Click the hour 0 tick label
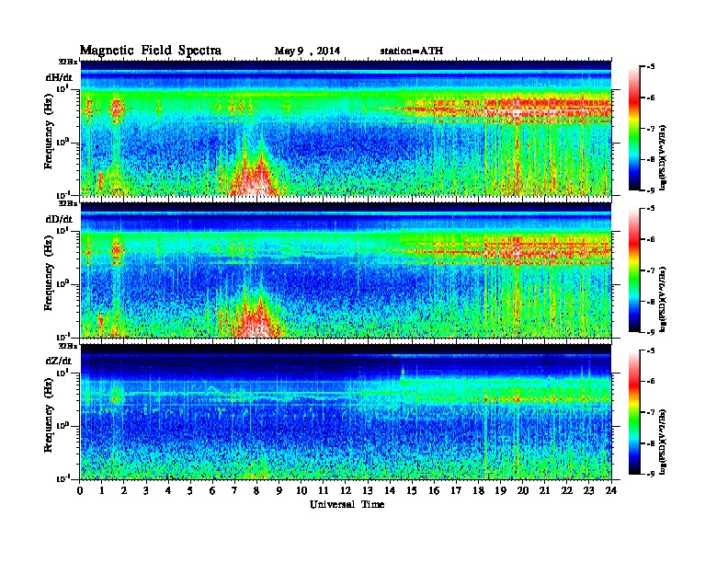The width and height of the screenshot is (728, 563). pos(80,490)
